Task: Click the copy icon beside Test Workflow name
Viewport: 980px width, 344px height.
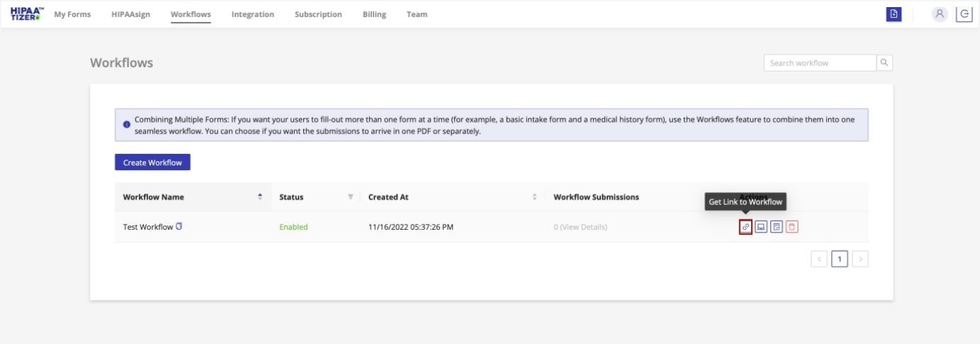Action: tap(179, 226)
